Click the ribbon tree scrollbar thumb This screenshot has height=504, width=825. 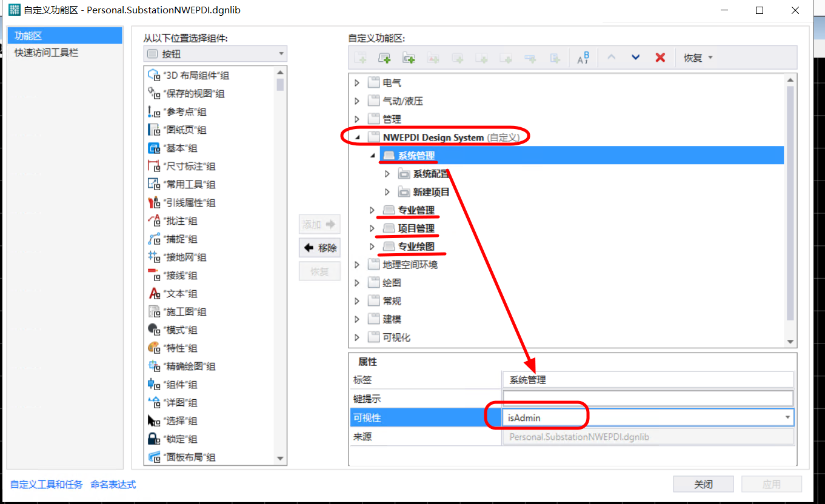(x=790, y=203)
